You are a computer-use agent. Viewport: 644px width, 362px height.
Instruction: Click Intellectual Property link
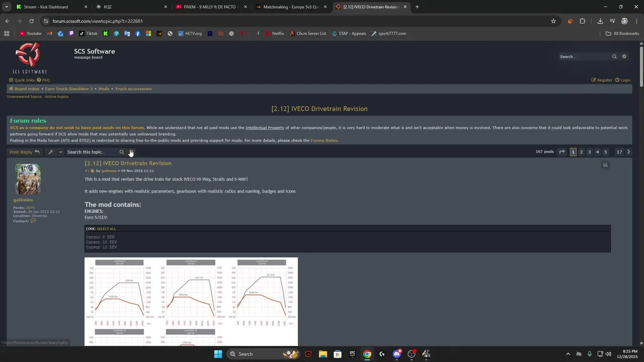click(x=265, y=128)
